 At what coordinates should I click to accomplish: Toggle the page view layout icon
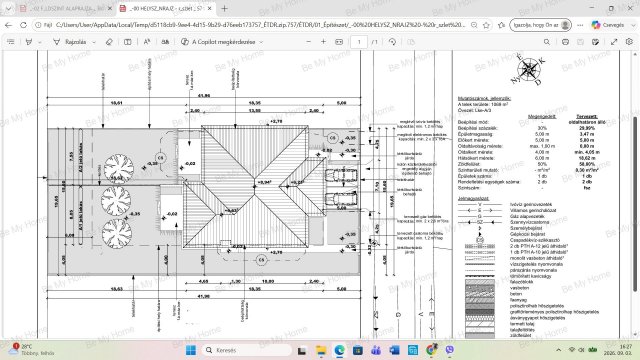pos(128,42)
